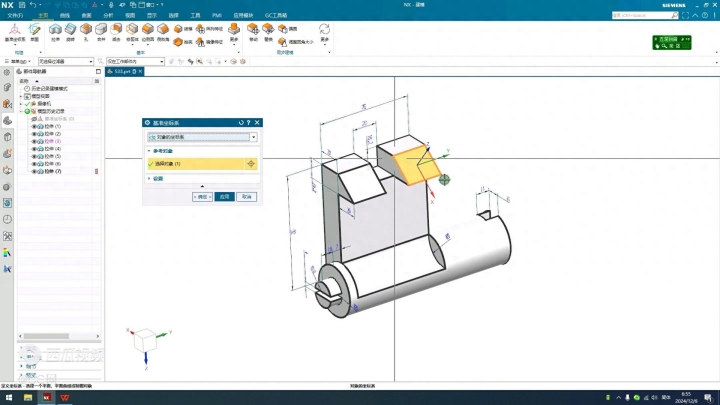Click the search command input field
This screenshot has width=720, height=405.
(641, 16)
